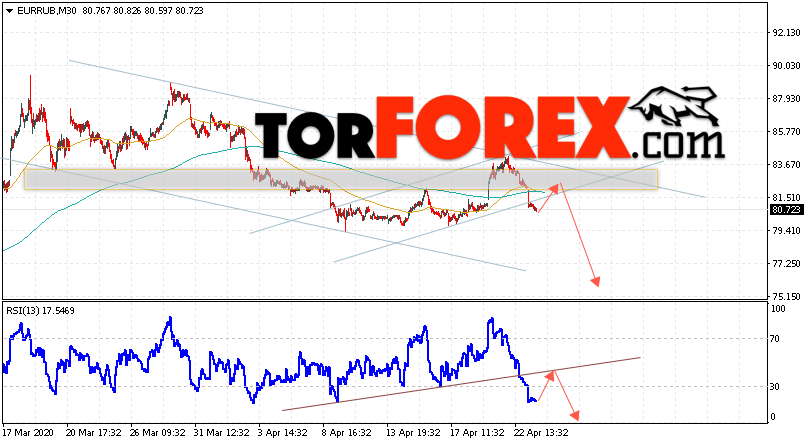The width and height of the screenshot is (808, 444).
Task: Click the 79.410 price axis label
Action: pyautogui.click(x=786, y=230)
